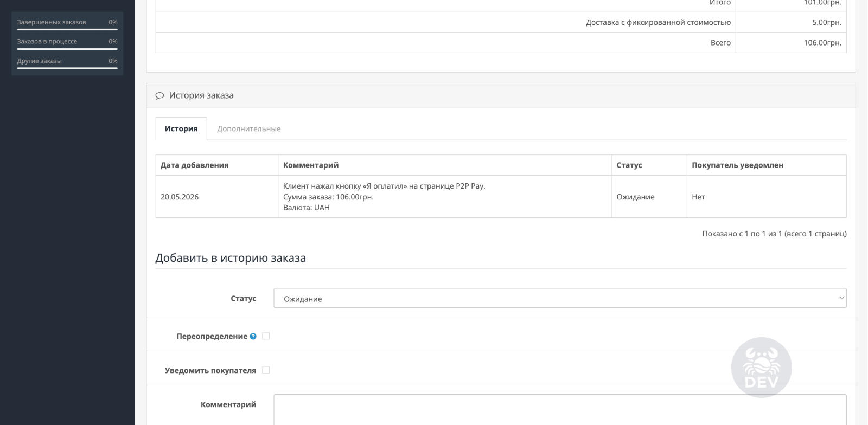The height and width of the screenshot is (425, 868).
Task: Click the Уведомить покупателя field label
Action: click(x=210, y=370)
